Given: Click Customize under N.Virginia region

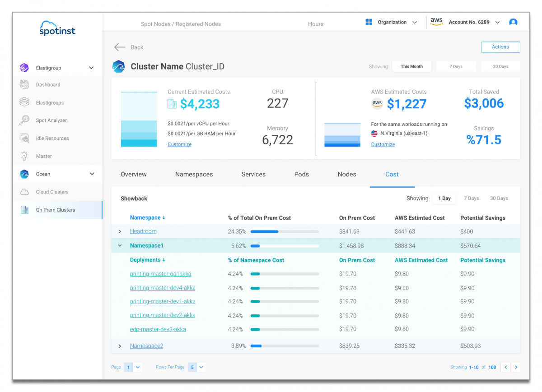Looking at the screenshot, I should coord(383,144).
